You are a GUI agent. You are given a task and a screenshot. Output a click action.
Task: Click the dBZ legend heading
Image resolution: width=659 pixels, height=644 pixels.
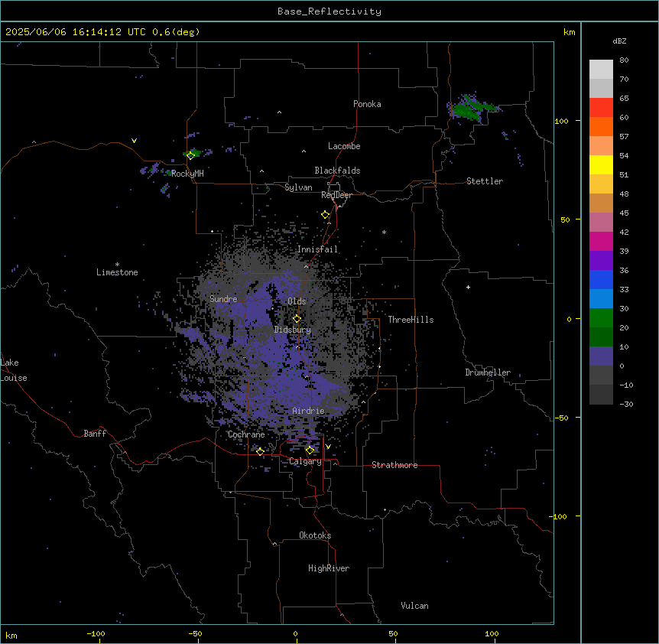(x=619, y=41)
